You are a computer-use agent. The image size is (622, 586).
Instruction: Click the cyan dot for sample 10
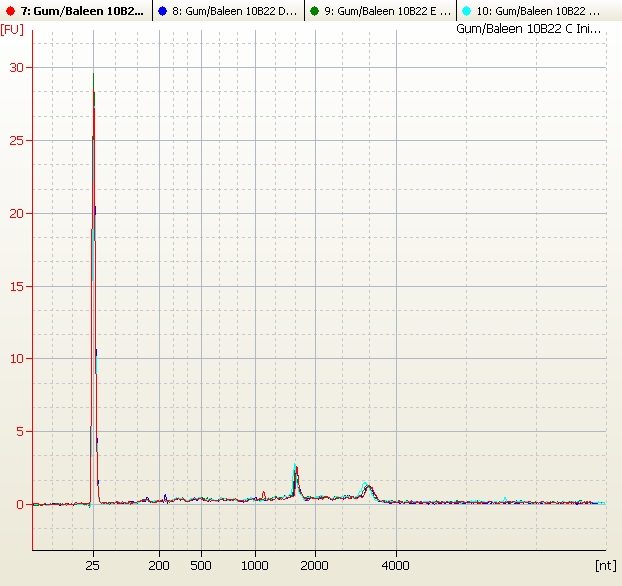pos(467,11)
